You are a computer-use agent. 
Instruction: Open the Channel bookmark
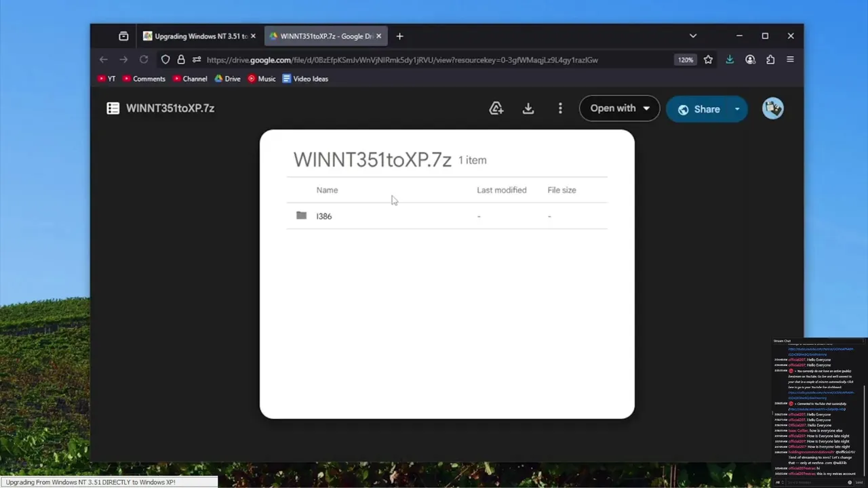point(190,79)
